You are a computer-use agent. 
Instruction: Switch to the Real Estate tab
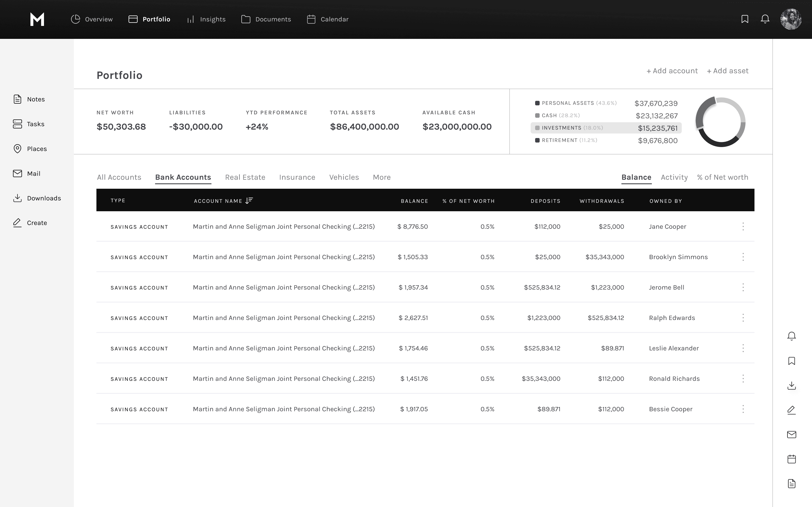click(245, 177)
